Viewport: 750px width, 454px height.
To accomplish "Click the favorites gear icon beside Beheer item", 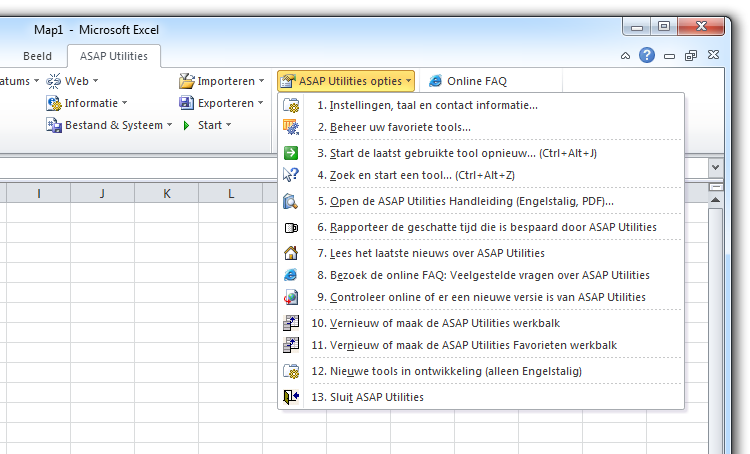I will tap(291, 127).
